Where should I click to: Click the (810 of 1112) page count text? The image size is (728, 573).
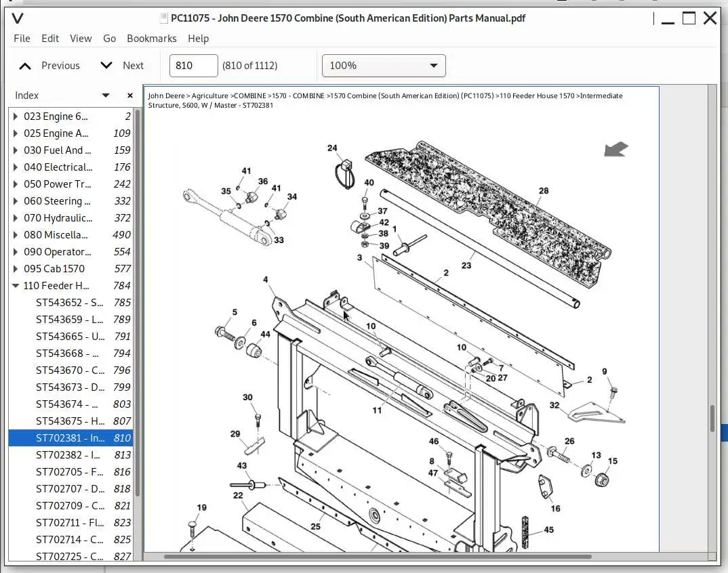[x=250, y=66]
